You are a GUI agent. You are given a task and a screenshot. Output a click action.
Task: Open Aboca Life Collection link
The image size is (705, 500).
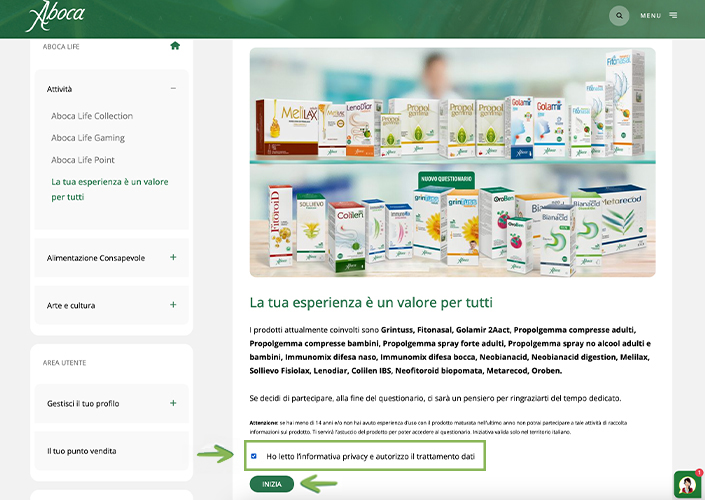[92, 116]
